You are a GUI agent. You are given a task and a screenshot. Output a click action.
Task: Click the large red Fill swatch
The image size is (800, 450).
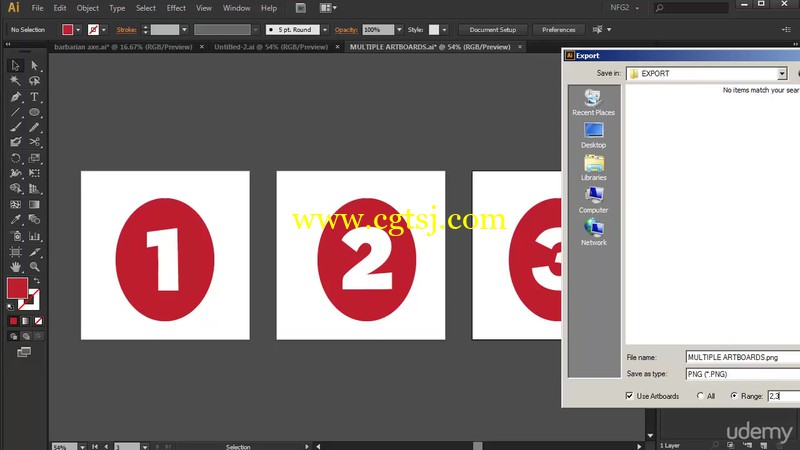tap(17, 288)
